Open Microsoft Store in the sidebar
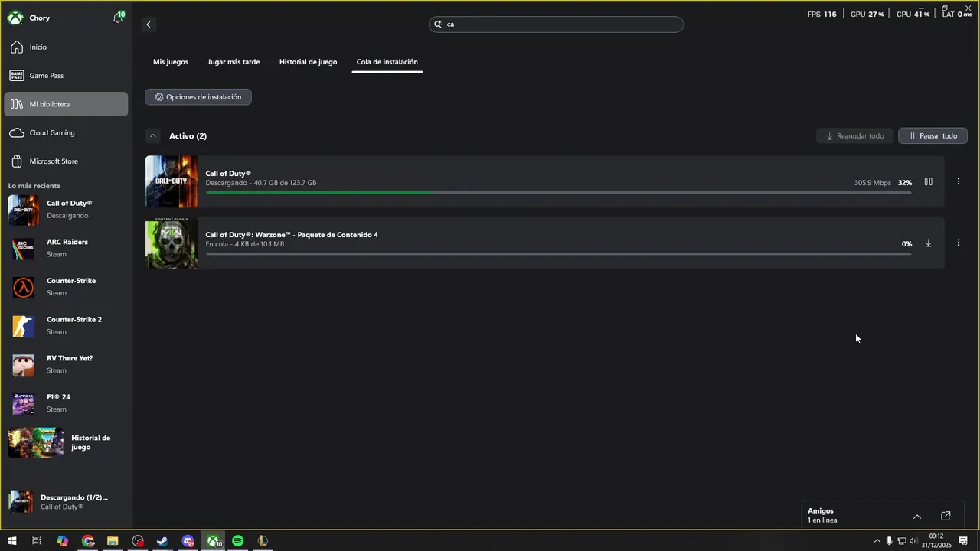Screen dimensions: 980x551 (66, 161)
